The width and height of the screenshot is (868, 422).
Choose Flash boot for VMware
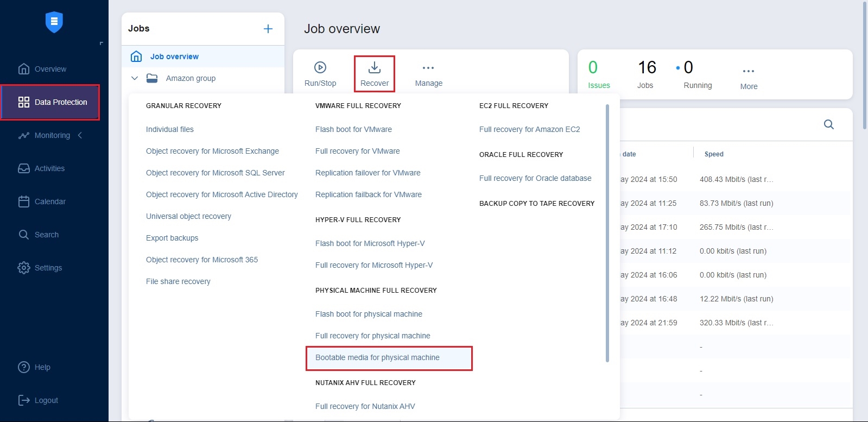pyautogui.click(x=353, y=129)
